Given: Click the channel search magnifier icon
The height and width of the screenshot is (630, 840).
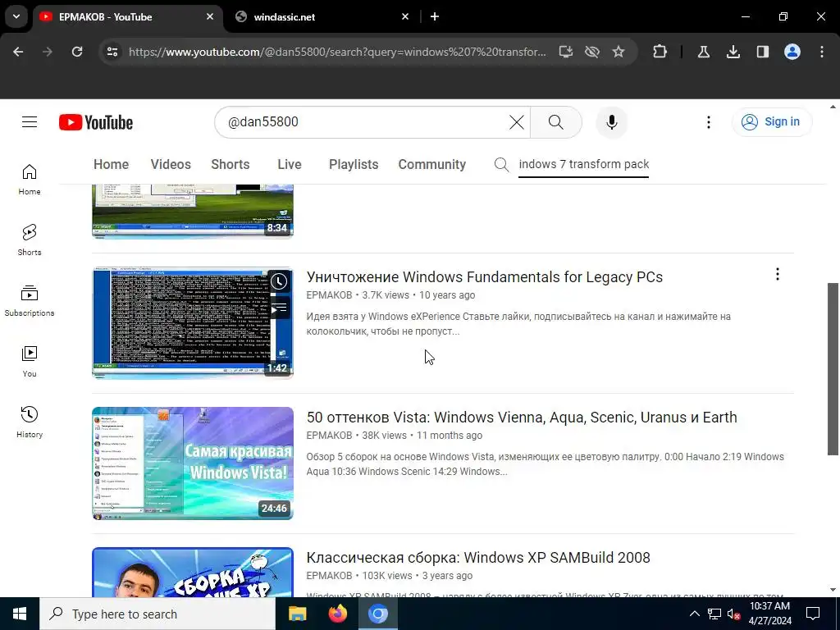Looking at the screenshot, I should pos(501,164).
